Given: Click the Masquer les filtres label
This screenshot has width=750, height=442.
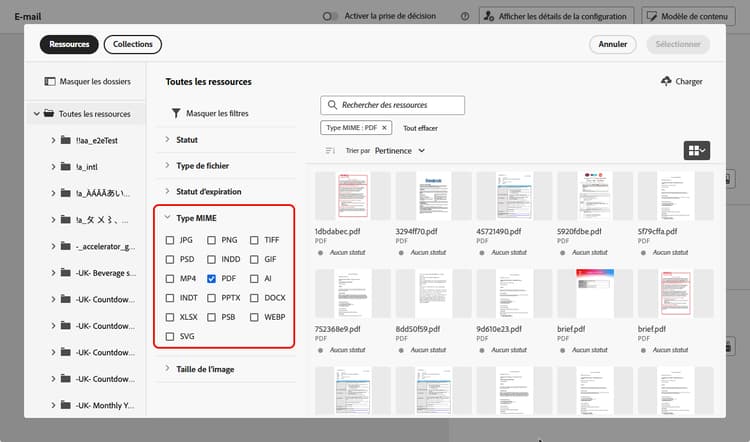Looking at the screenshot, I should pos(217,113).
